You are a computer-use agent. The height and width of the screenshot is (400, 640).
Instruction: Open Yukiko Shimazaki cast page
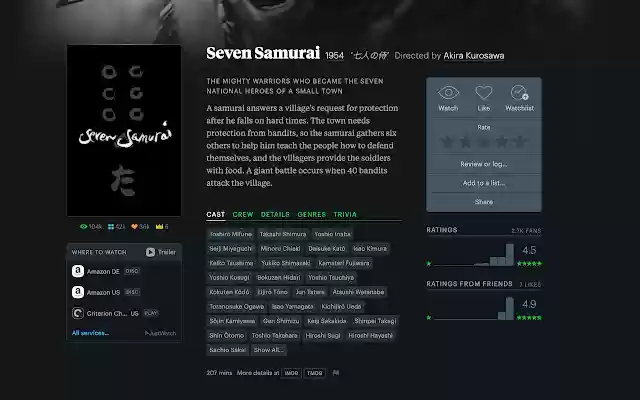[285, 263]
